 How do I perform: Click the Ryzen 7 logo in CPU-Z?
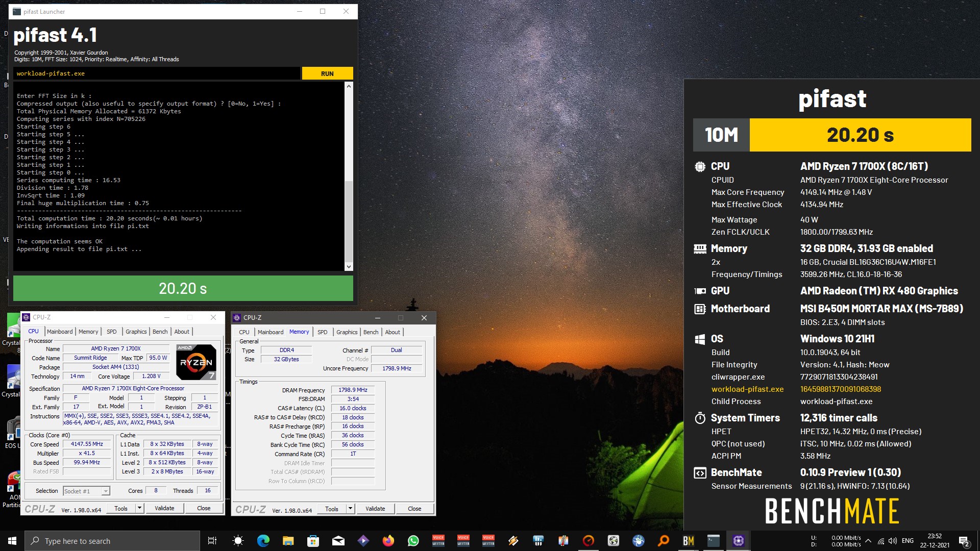196,362
